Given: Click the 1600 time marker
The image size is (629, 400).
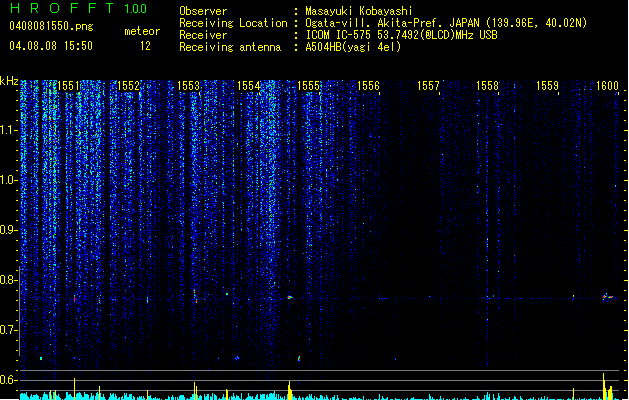Looking at the screenshot, I should pos(607,86).
